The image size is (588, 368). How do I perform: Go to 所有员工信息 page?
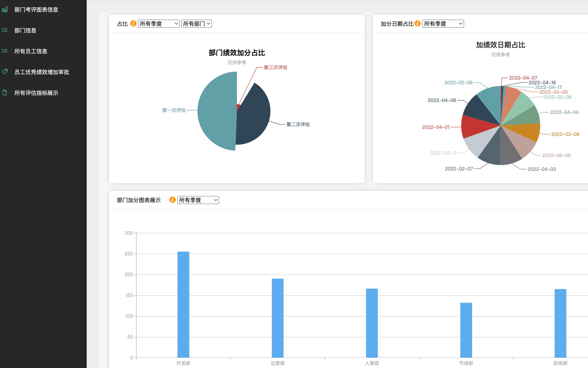pyautogui.click(x=31, y=51)
